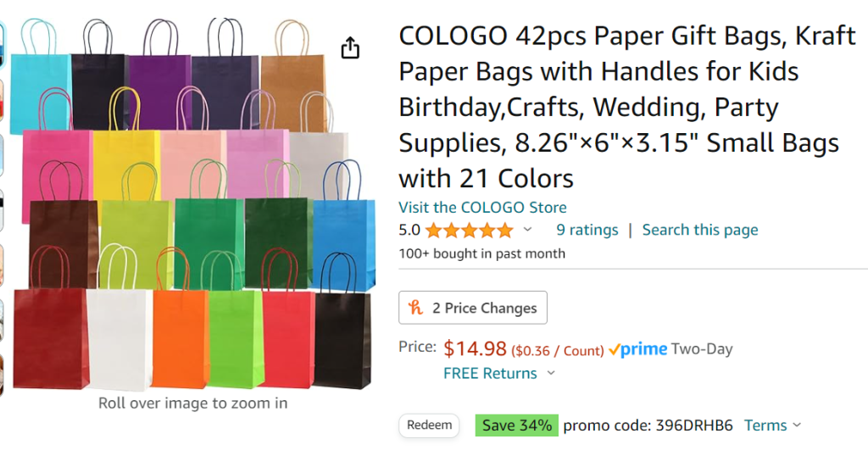Expand the FREE Returns details arrow
Image resolution: width=868 pixels, height=467 pixels.
551,374
